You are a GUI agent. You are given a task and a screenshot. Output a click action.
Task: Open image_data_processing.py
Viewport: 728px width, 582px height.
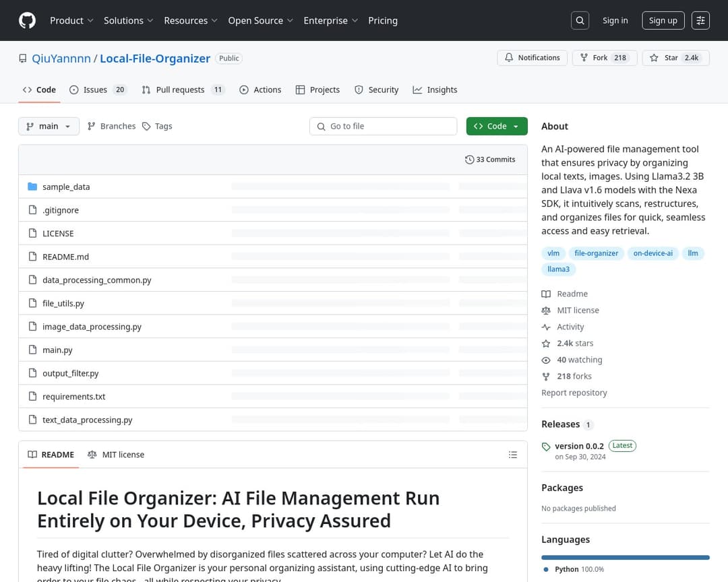coord(92,326)
